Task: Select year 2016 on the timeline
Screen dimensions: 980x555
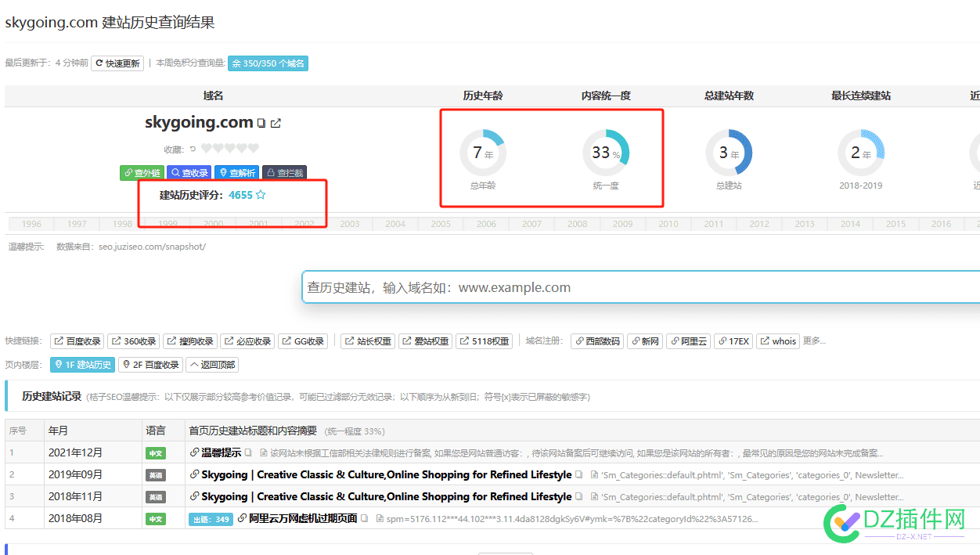Action: click(x=942, y=224)
